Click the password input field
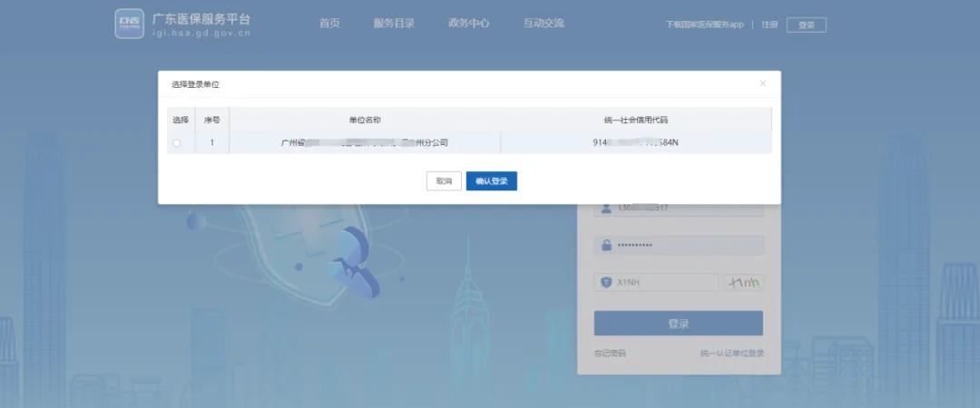Image resolution: width=980 pixels, height=408 pixels. point(688,246)
